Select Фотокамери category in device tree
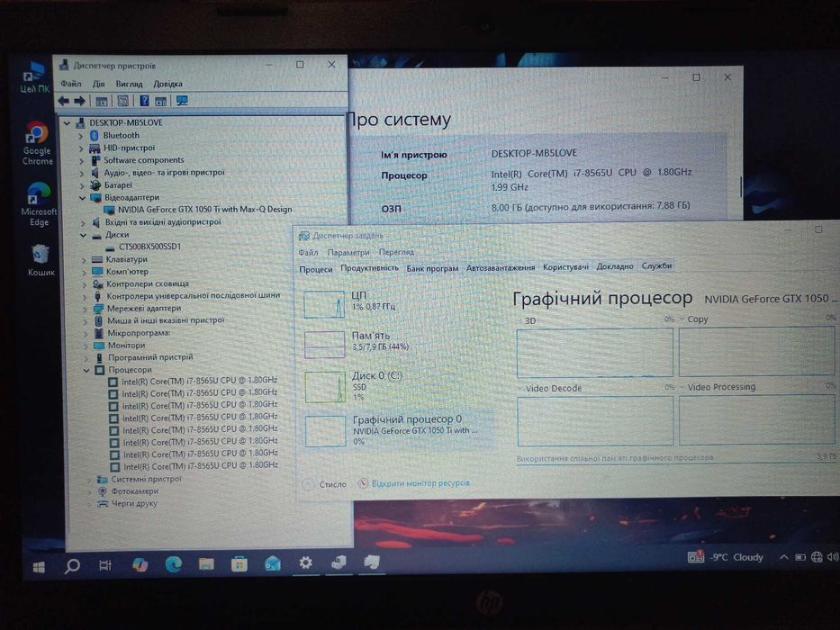 pyautogui.click(x=128, y=491)
